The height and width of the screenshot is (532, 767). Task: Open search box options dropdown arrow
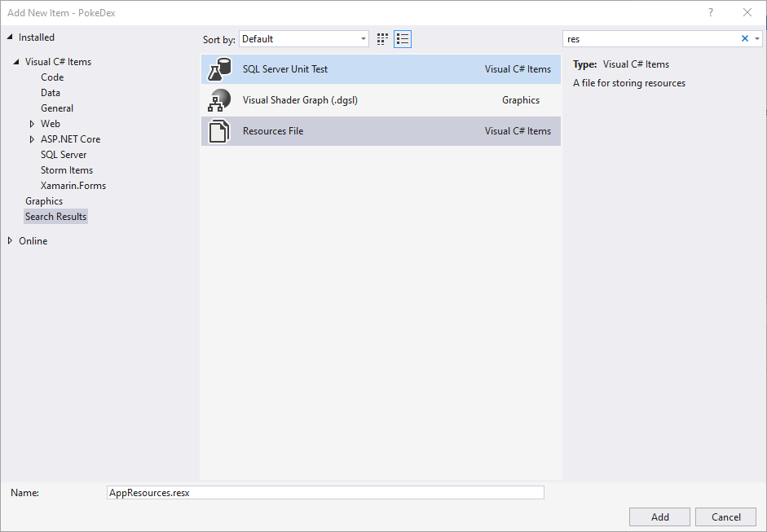(x=757, y=38)
